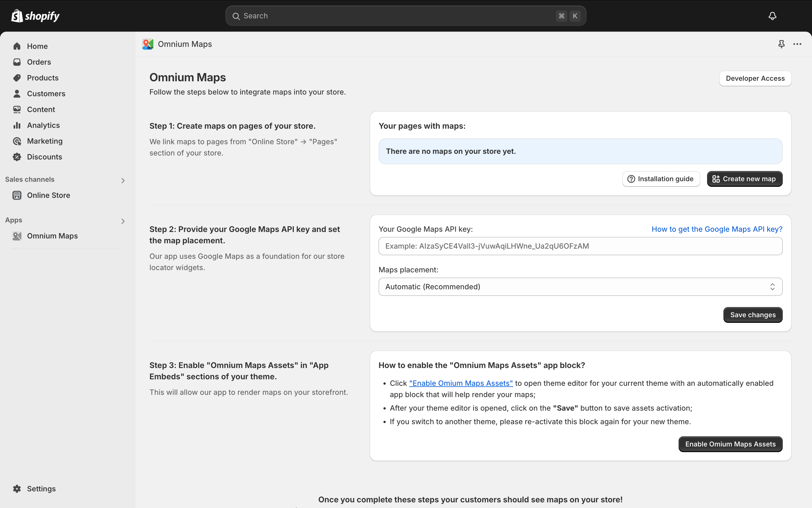The image size is (812, 508).
Task: Click the "Enable Omium Maps Assets" inline link
Action: 461,383
